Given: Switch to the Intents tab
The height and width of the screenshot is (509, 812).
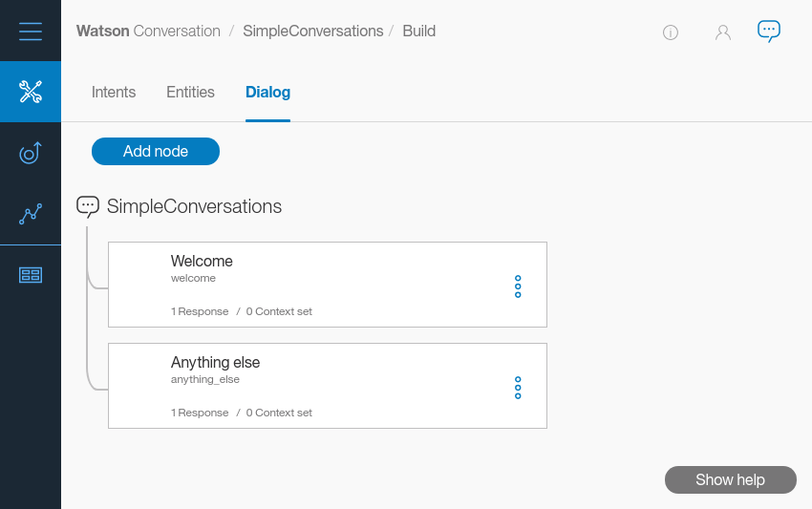Looking at the screenshot, I should click(114, 93).
